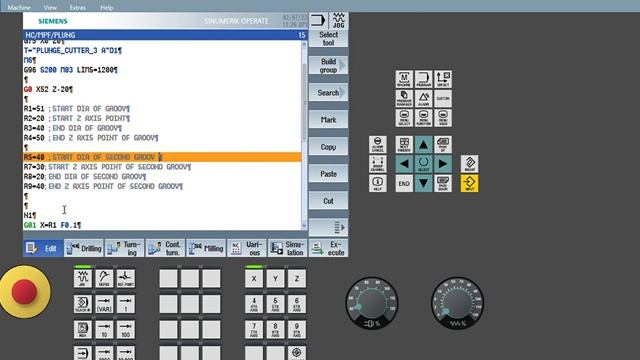
Task: Switch to the Turning softkey tab
Action: point(124,248)
